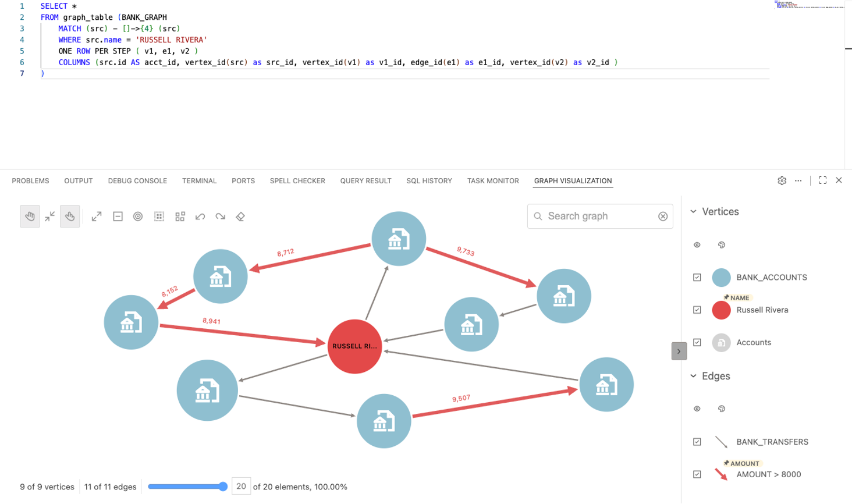Collapse the Vertices section

(693, 212)
